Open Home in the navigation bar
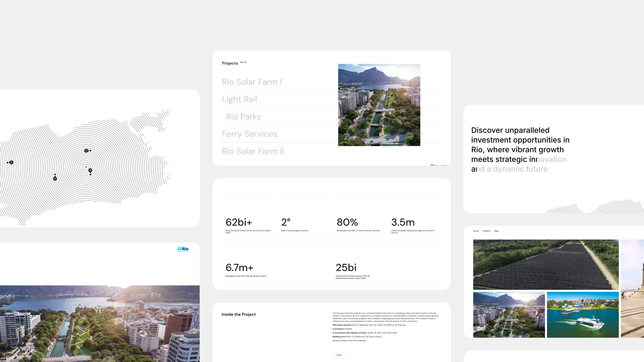The height and width of the screenshot is (362, 644). point(476,231)
